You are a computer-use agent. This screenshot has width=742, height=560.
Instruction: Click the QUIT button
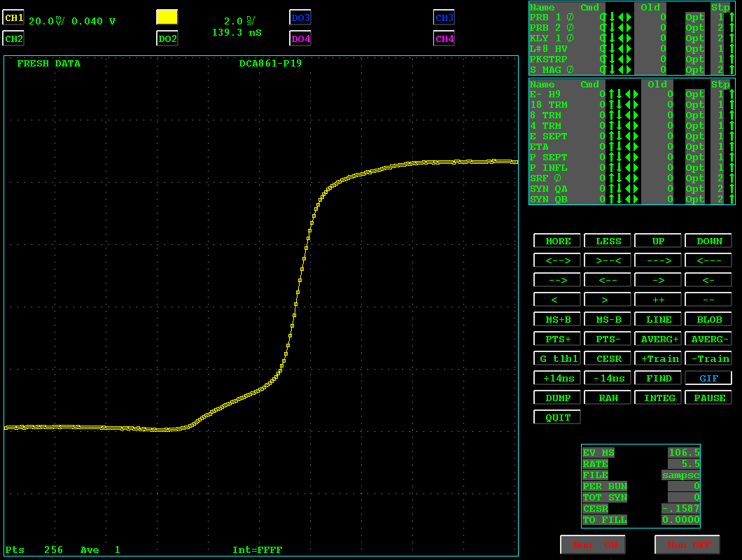[x=557, y=417]
